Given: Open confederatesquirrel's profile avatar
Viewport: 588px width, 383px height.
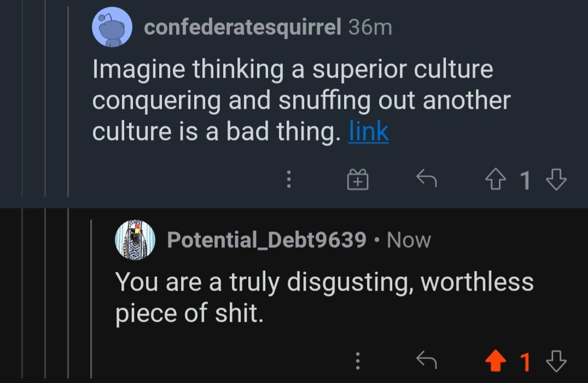Looking at the screenshot, I should point(112,26).
